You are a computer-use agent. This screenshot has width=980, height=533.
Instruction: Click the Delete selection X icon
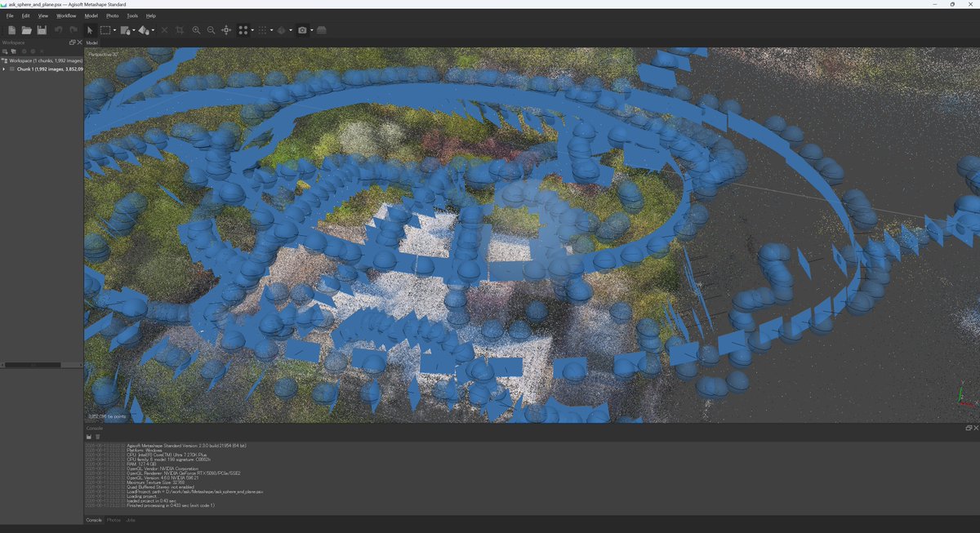click(x=164, y=30)
